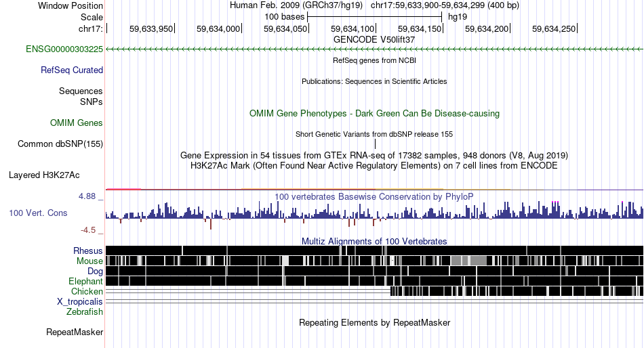Click Publications: Sequences in Scientific Articles title
The width and height of the screenshot is (644, 348).
pyautogui.click(x=374, y=81)
